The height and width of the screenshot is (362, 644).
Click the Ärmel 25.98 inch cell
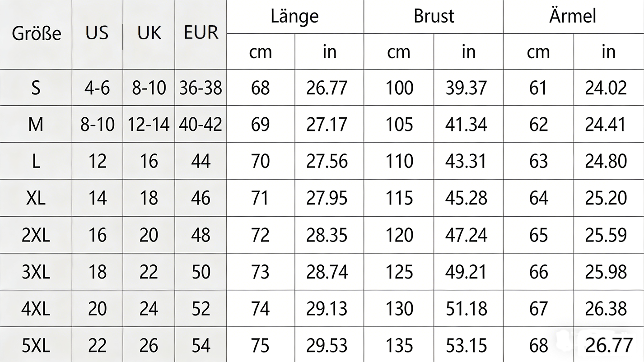point(606,272)
